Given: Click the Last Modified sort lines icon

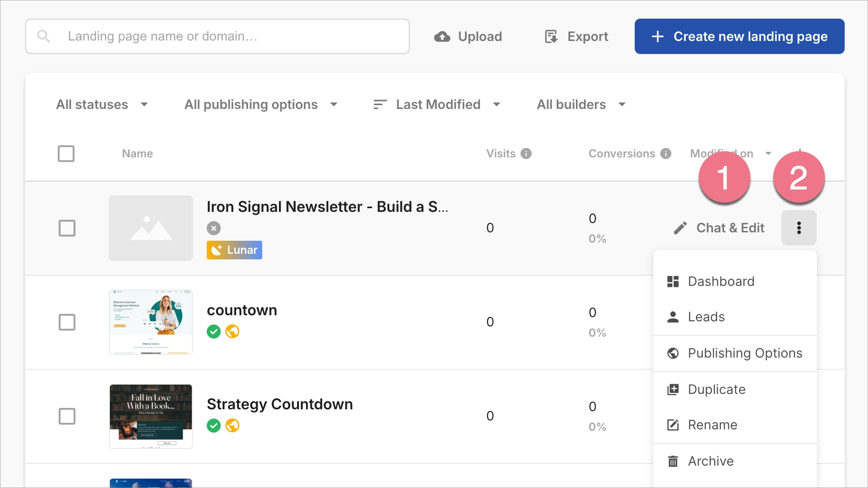Looking at the screenshot, I should pyautogui.click(x=380, y=104).
